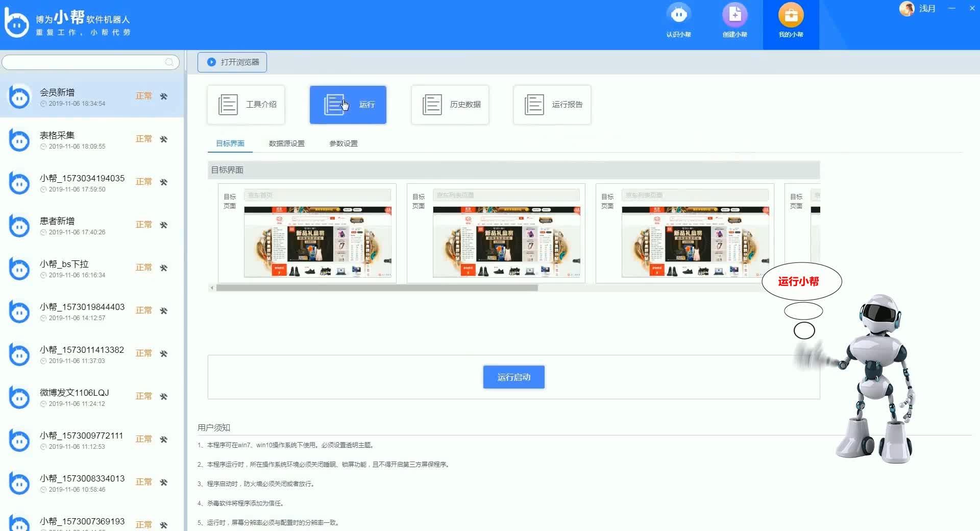This screenshot has height=531, width=980.
Task: Open the 运行报告 panel
Action: 552,105
